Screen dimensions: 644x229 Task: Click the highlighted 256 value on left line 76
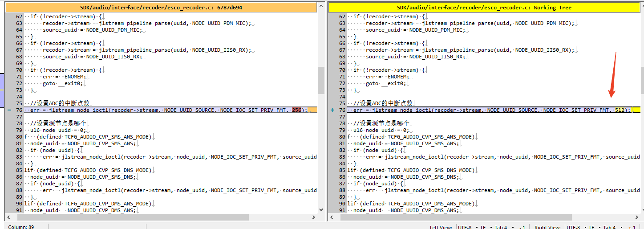(x=297, y=110)
